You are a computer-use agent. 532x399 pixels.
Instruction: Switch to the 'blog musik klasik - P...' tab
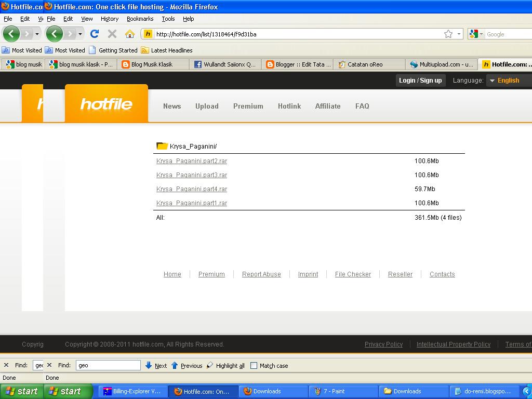click(81, 64)
